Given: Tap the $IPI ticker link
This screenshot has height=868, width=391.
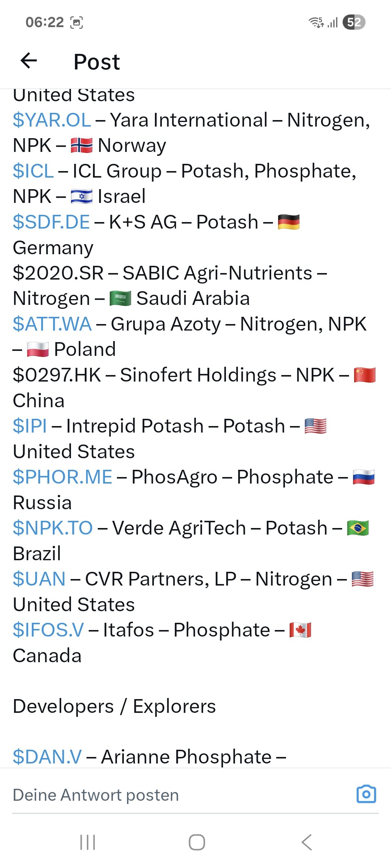Looking at the screenshot, I should coord(30,426).
